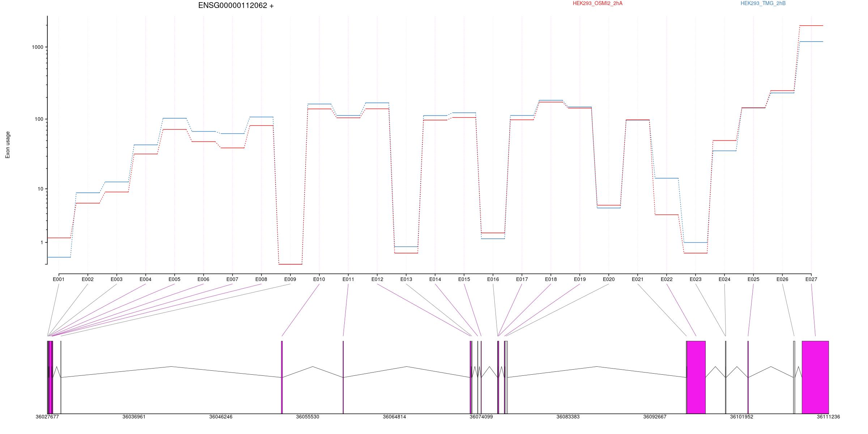Click the Exon usage axis label
Viewport: 868px width, 434px height.
(x=8, y=145)
